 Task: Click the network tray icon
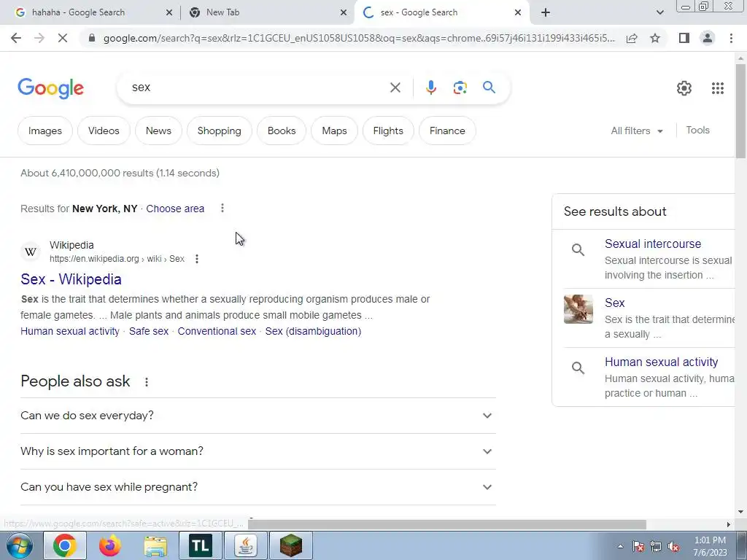click(x=656, y=547)
